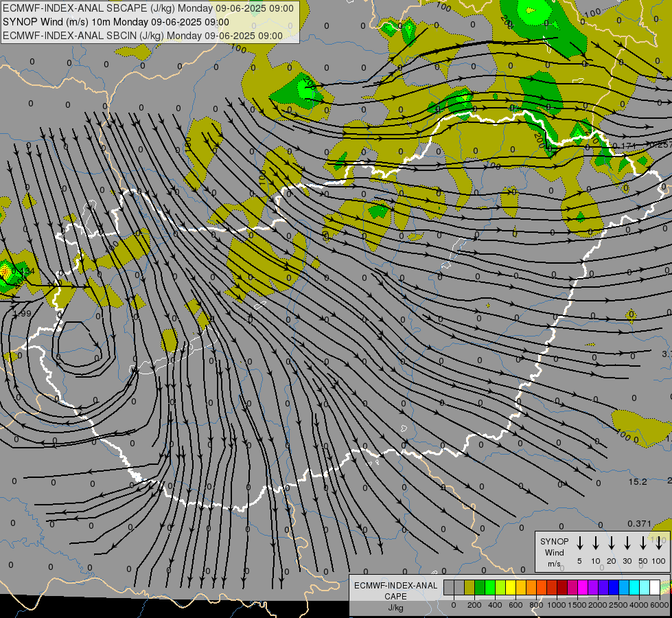Viewport: 672px width, 618px height.
Task: Click the ECMWF-INDEX-ANAL legend title
Action: (395, 586)
